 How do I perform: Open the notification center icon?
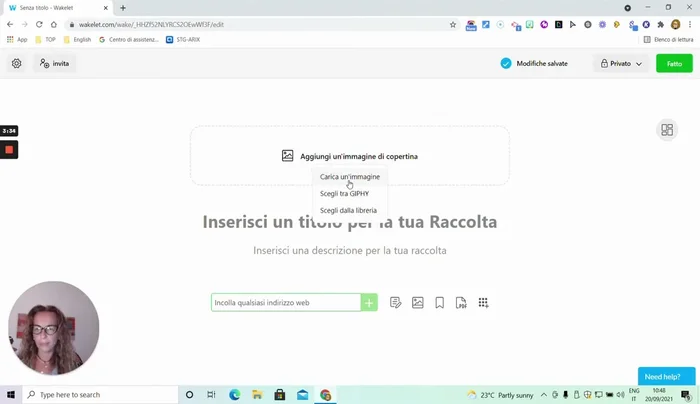pos(686,395)
